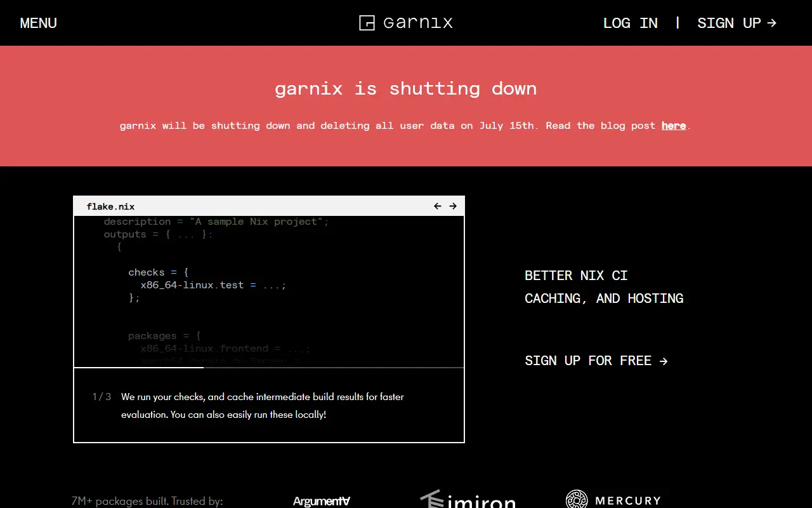This screenshot has height=508, width=812.
Task: Click 'CACHING, AND HOSTING' text
Action: click(x=604, y=298)
